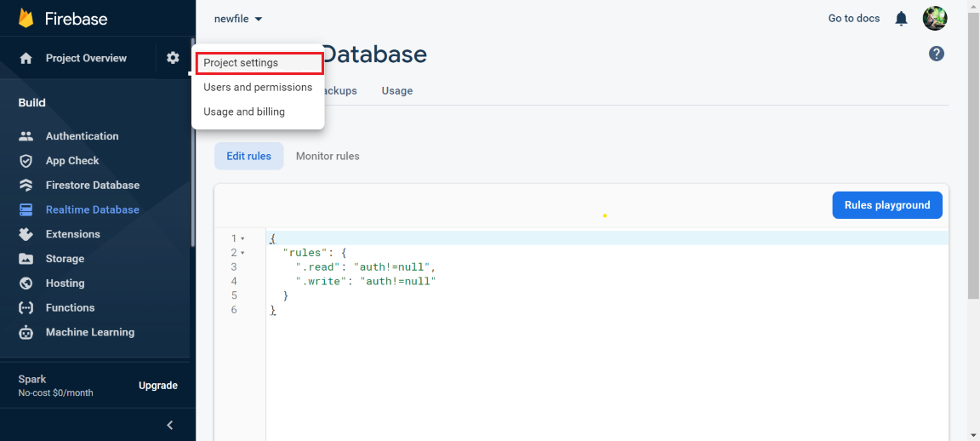Click the Firestore Database icon

(26, 185)
